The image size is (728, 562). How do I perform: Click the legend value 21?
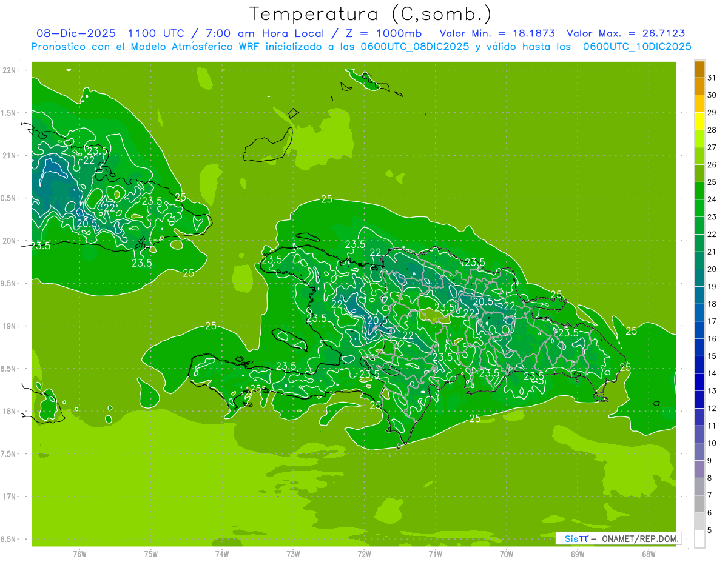[x=712, y=252]
